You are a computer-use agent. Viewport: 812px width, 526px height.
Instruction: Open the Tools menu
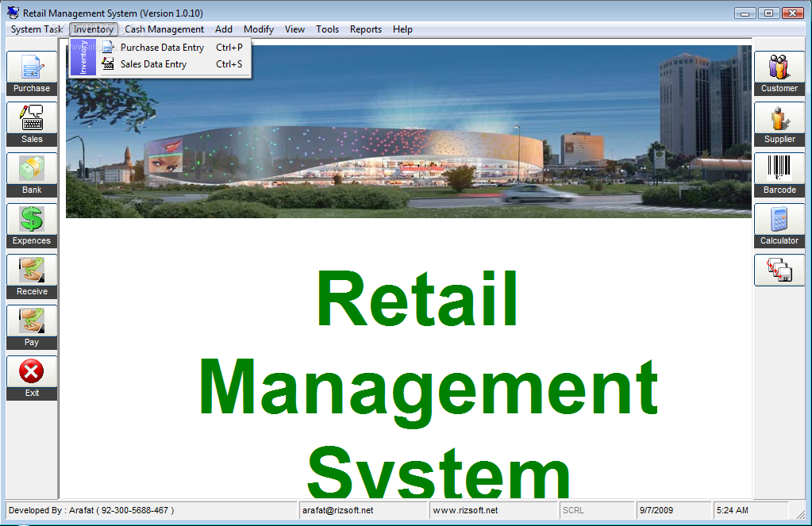tap(327, 29)
